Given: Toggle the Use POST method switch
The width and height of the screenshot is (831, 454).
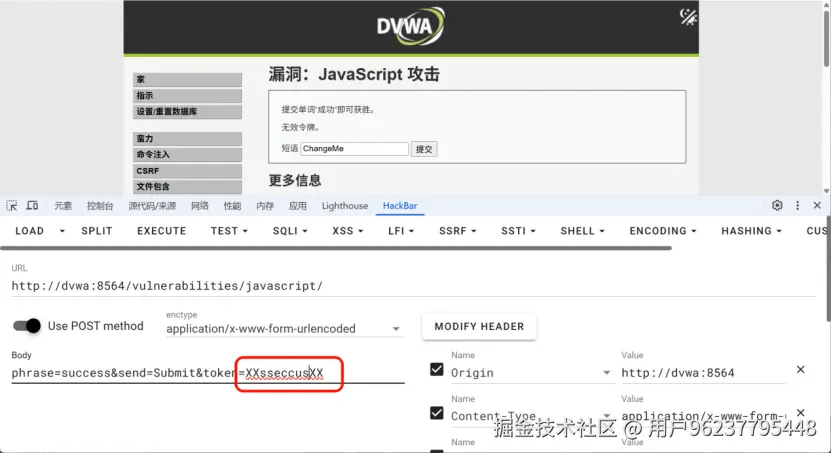Looking at the screenshot, I should tap(27, 326).
